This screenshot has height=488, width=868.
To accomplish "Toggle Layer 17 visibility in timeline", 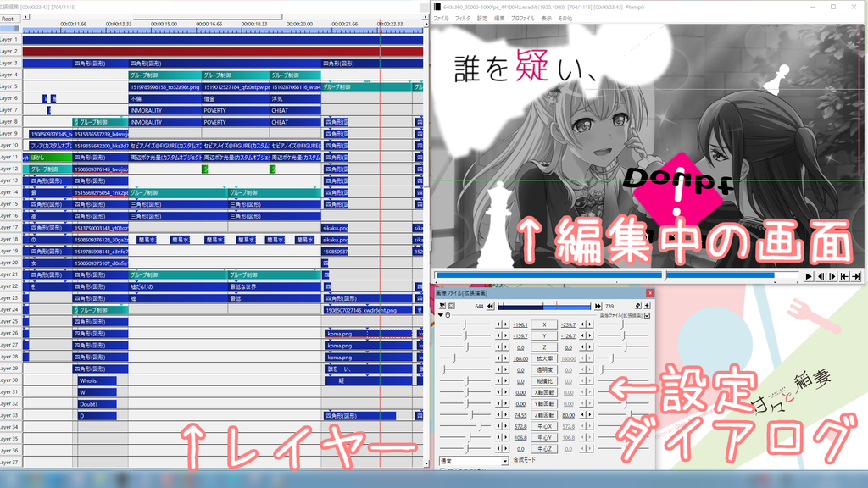I will pos(10,227).
